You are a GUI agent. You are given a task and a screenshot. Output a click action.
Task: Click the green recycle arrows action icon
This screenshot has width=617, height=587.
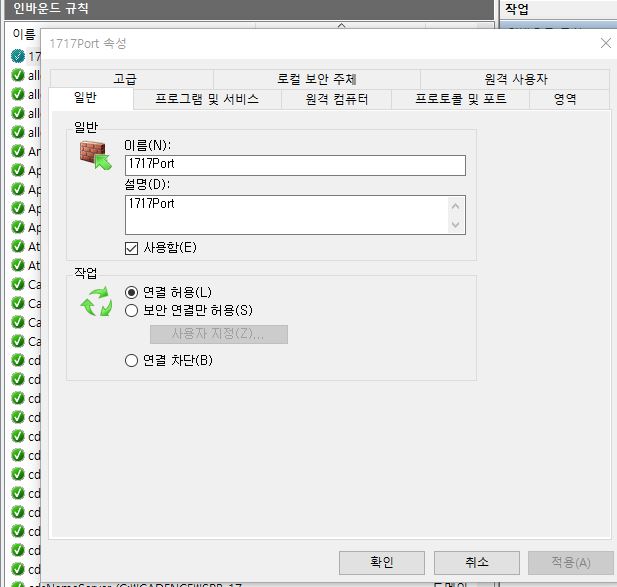[97, 302]
